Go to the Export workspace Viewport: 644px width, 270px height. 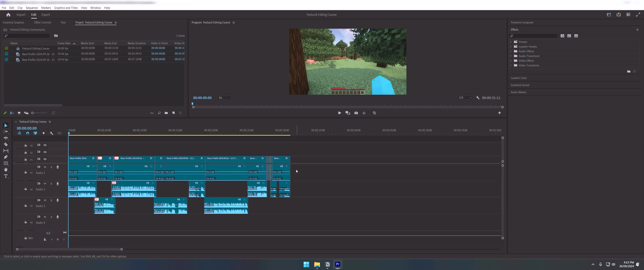(45, 15)
